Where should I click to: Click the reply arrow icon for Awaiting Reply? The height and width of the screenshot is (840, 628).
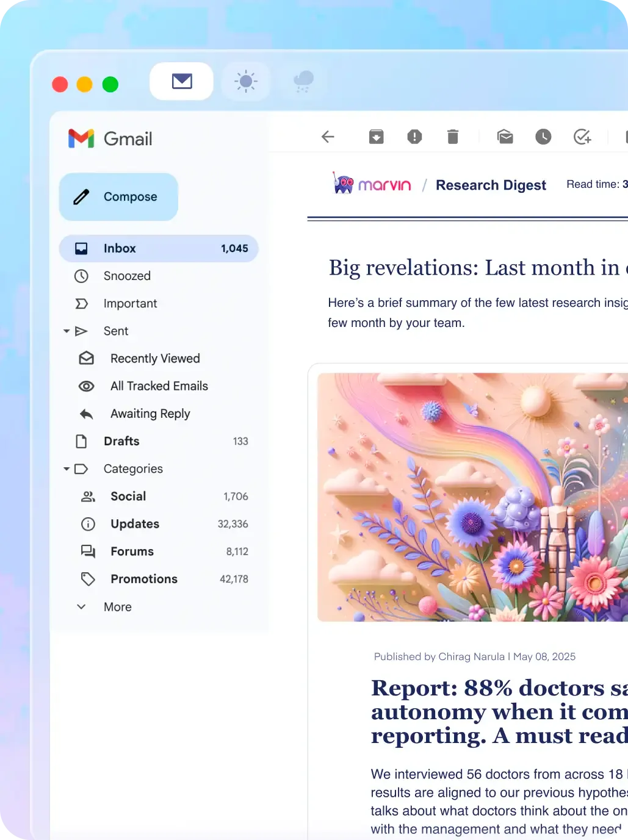click(87, 414)
